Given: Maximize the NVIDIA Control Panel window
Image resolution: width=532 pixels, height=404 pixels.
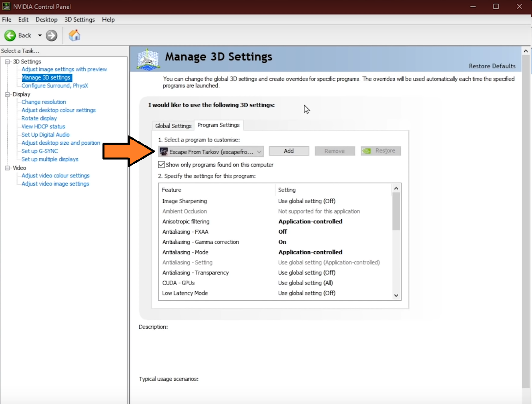Looking at the screenshot, I should pyautogui.click(x=496, y=6).
